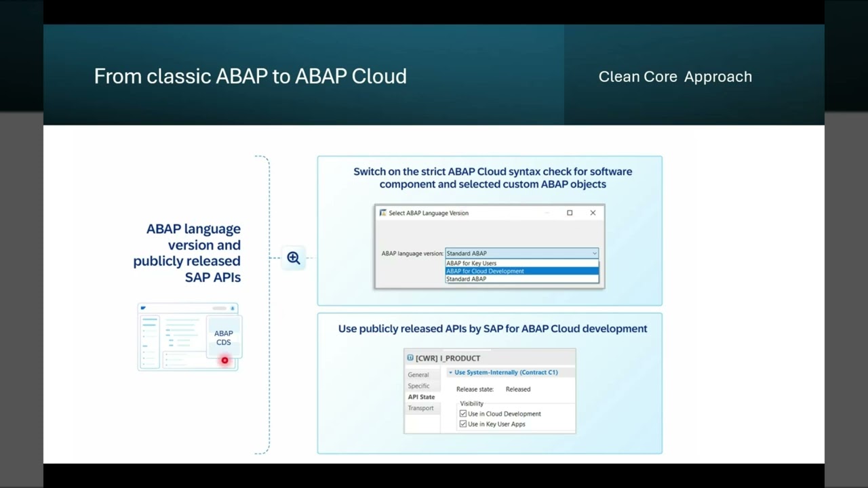Toggle Use in Key User Apps checkbox
Image resolution: width=868 pixels, height=488 pixels.
click(x=463, y=424)
